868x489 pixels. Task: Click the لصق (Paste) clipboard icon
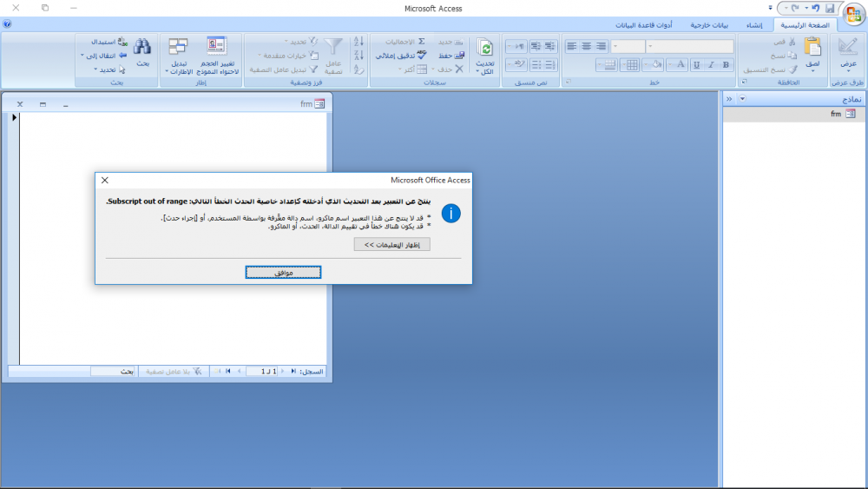click(x=812, y=47)
